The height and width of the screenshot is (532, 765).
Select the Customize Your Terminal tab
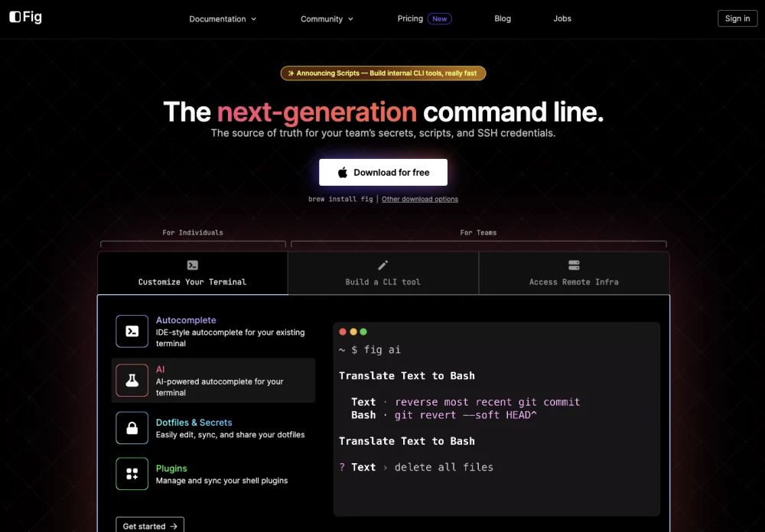[193, 273]
